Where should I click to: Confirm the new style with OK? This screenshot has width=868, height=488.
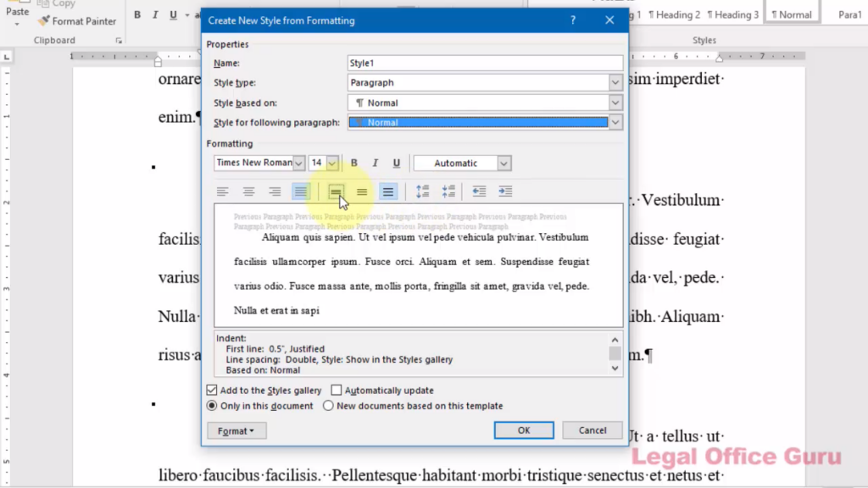[523, 430]
